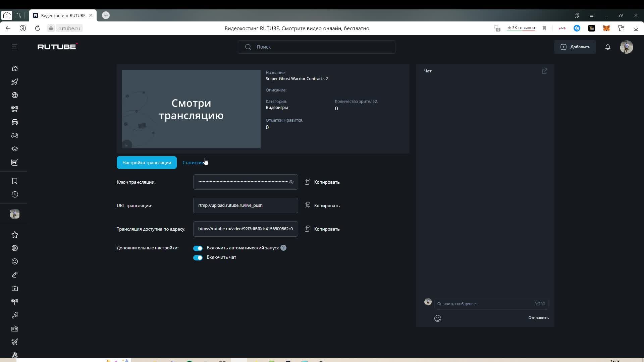Open watch history clock icon
Screen dimensions: 644x362
(14, 194)
